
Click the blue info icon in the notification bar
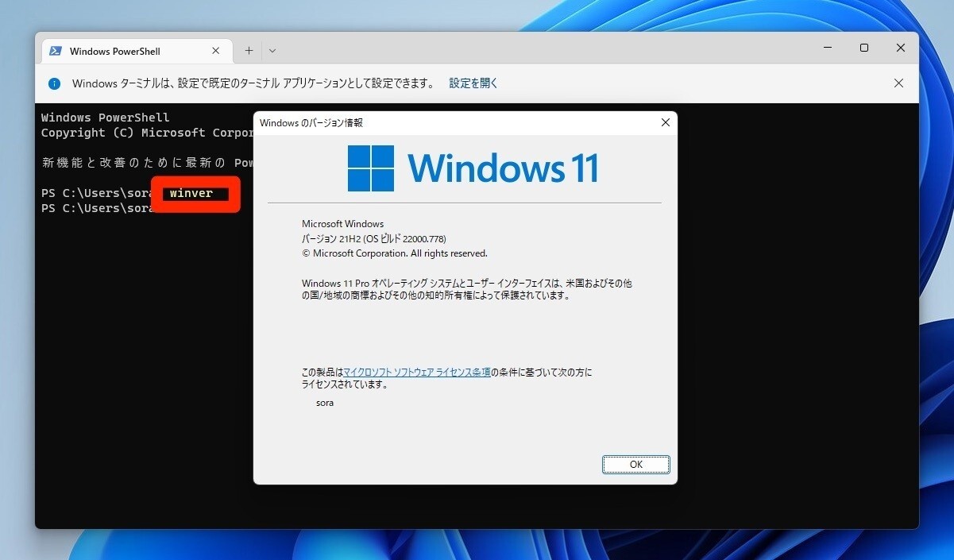[54, 83]
